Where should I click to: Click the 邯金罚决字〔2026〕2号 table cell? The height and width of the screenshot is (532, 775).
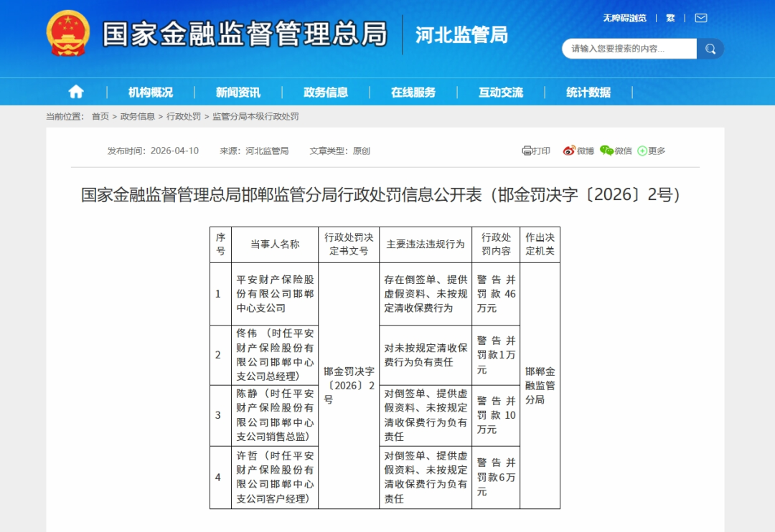(349, 385)
